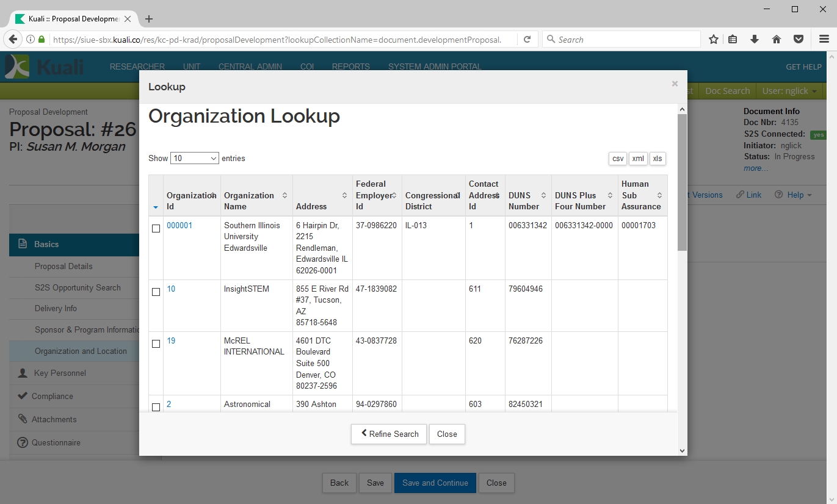The image size is (837, 504).
Task: Open the Show entries dropdown
Action: tap(194, 158)
